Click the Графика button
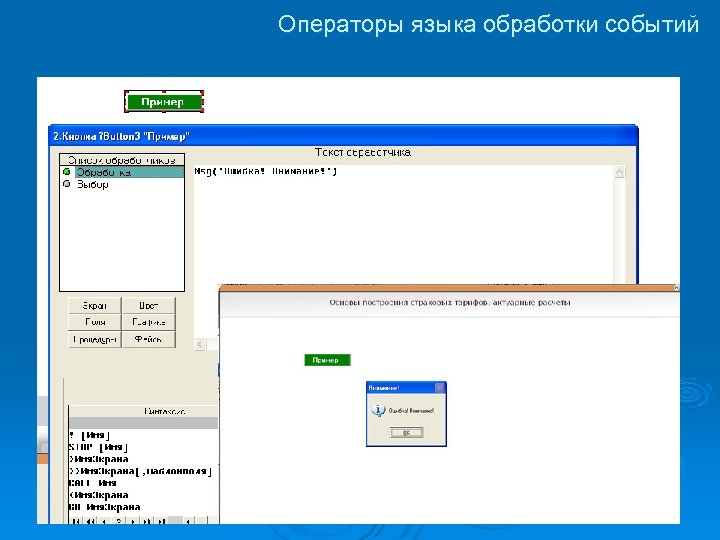 (x=149, y=322)
